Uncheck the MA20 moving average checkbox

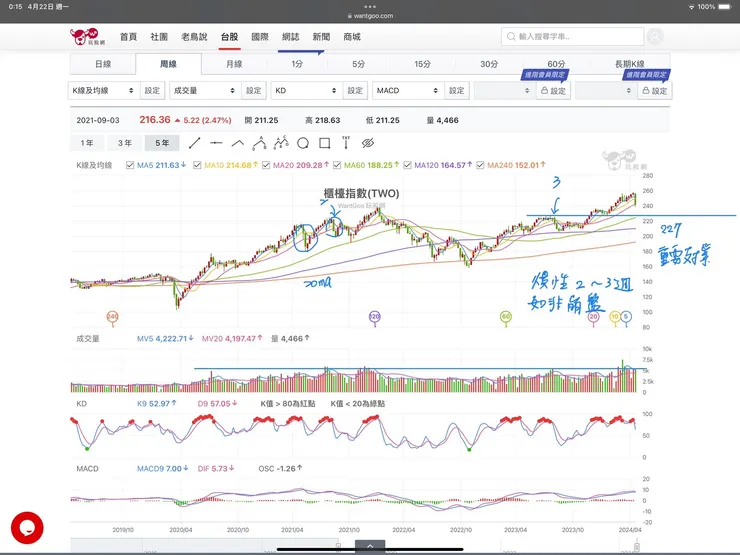tap(266, 165)
